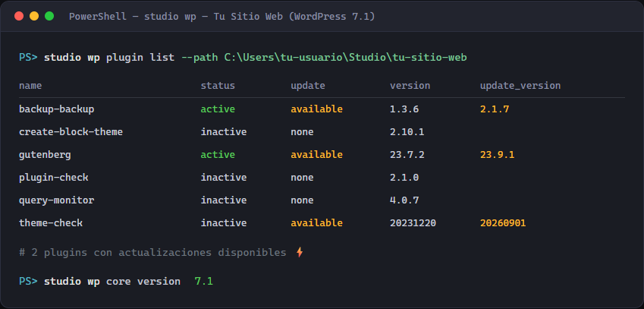The height and width of the screenshot is (309, 644).
Task: Select version '4.0.7'
Action: 404,200
